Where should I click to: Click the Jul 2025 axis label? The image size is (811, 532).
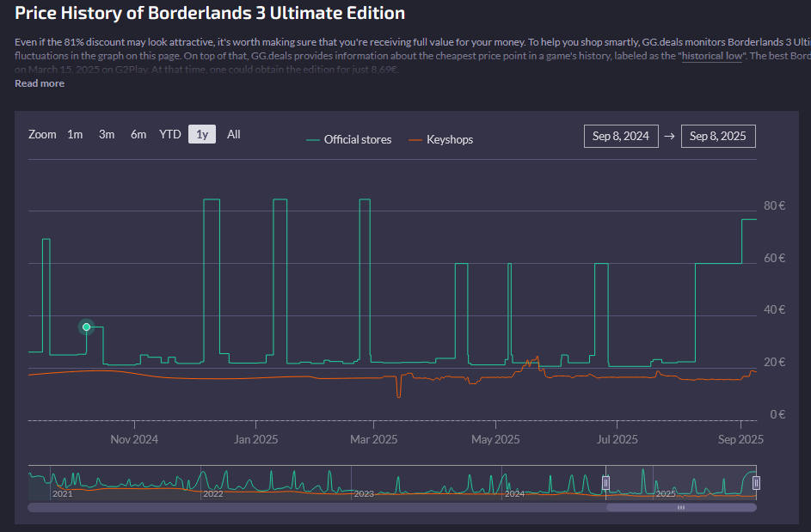point(617,439)
